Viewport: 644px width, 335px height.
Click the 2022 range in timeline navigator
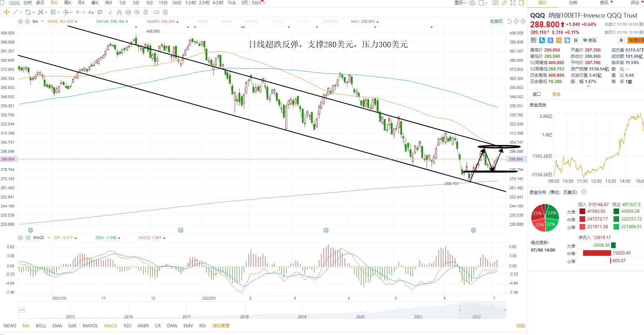click(477, 317)
